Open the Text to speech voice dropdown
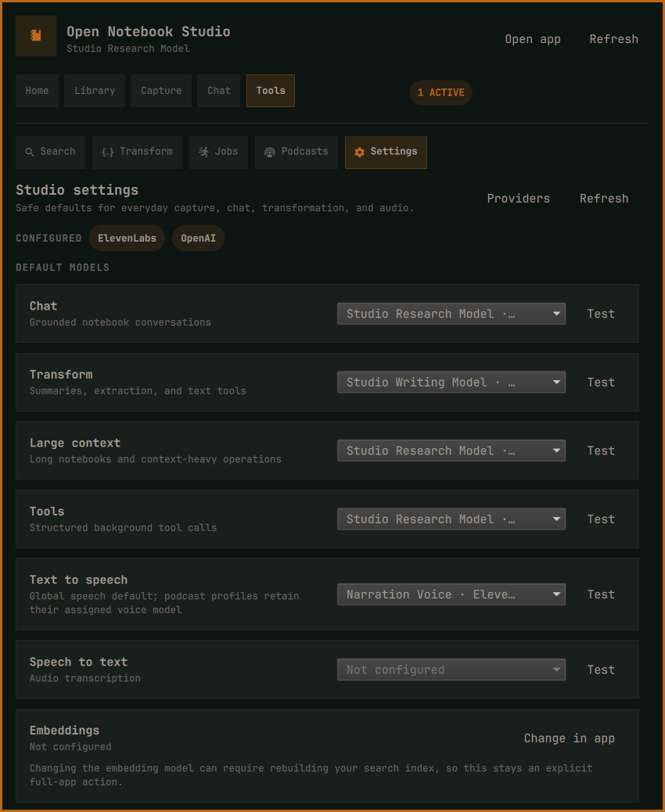 (451, 595)
